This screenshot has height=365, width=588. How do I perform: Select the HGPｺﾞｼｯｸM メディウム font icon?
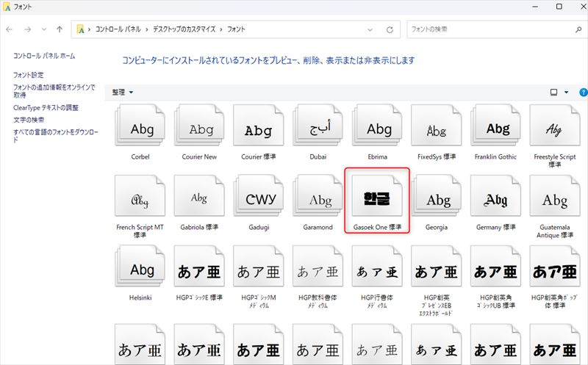click(x=259, y=266)
